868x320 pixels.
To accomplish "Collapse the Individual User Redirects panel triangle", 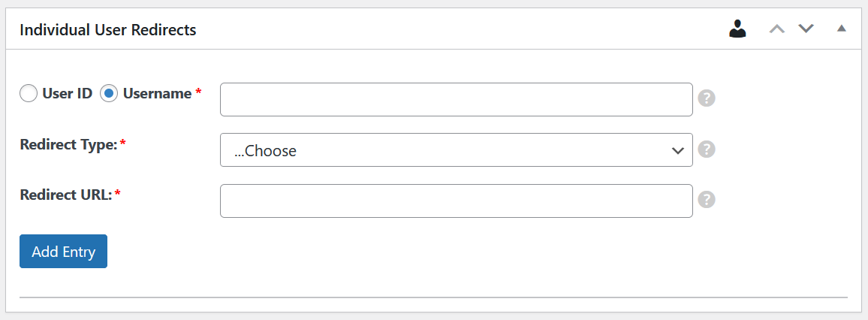I will pyautogui.click(x=842, y=29).
